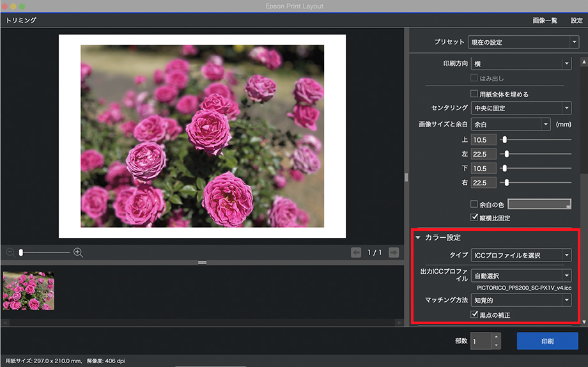Click the zoom in magnifier icon
The image size is (588, 367).
79,253
